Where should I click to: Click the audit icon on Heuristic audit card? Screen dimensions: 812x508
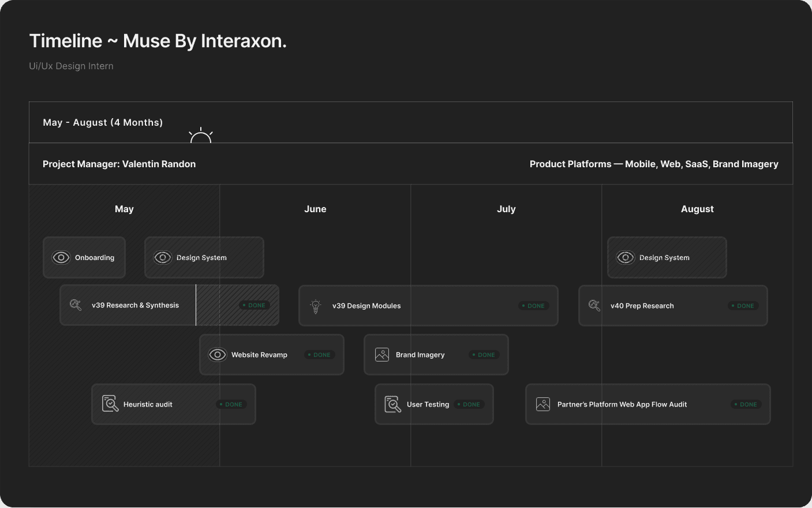pos(110,404)
